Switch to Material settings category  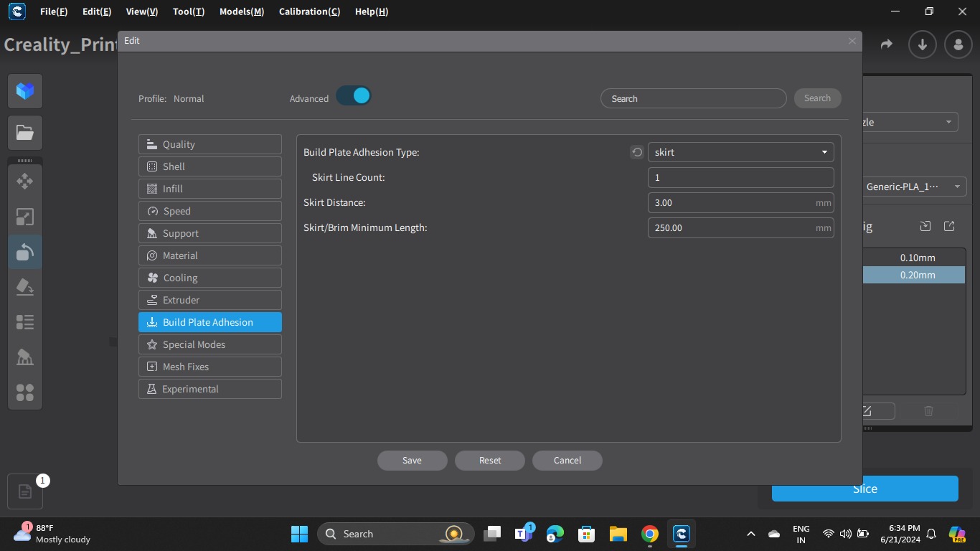[210, 255]
